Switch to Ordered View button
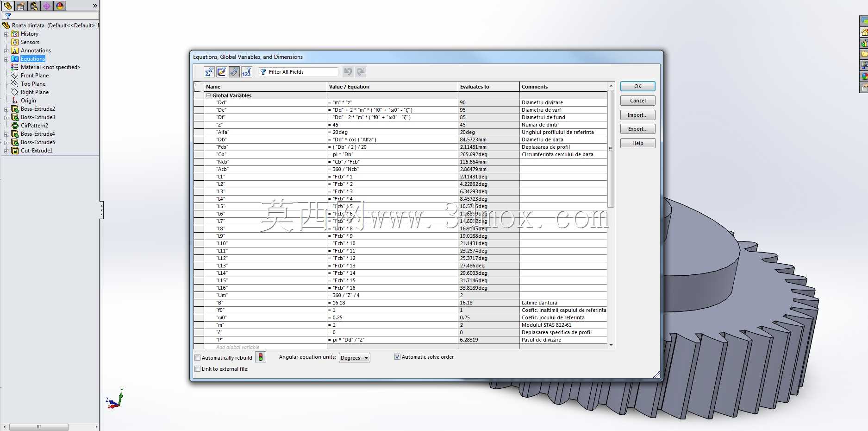This screenshot has width=868, height=431. pos(247,72)
